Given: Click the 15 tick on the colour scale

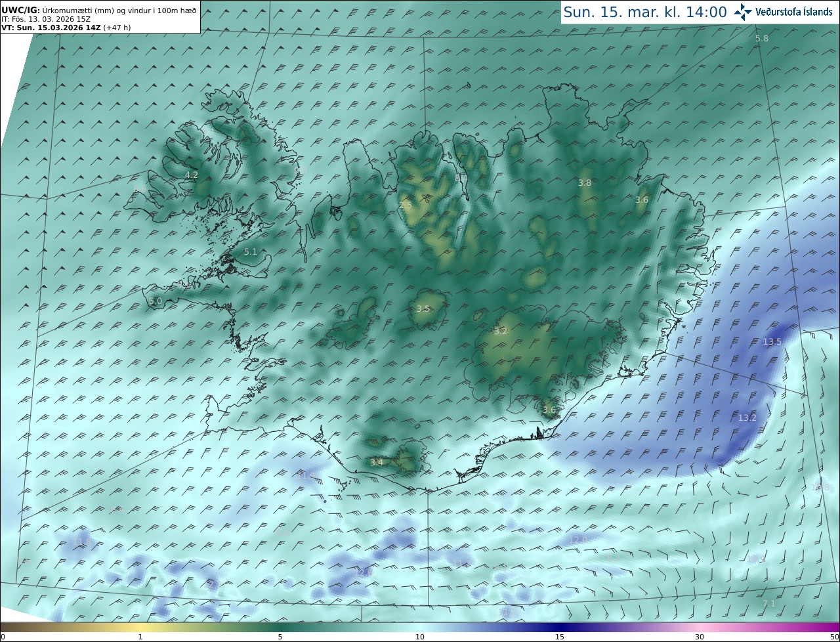Looking at the screenshot, I should pos(560,637).
